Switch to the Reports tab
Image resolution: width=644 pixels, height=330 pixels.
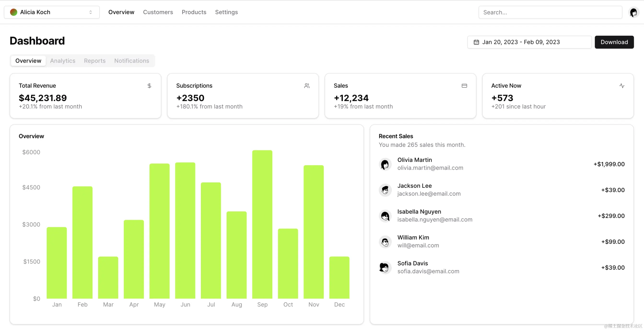click(x=95, y=61)
